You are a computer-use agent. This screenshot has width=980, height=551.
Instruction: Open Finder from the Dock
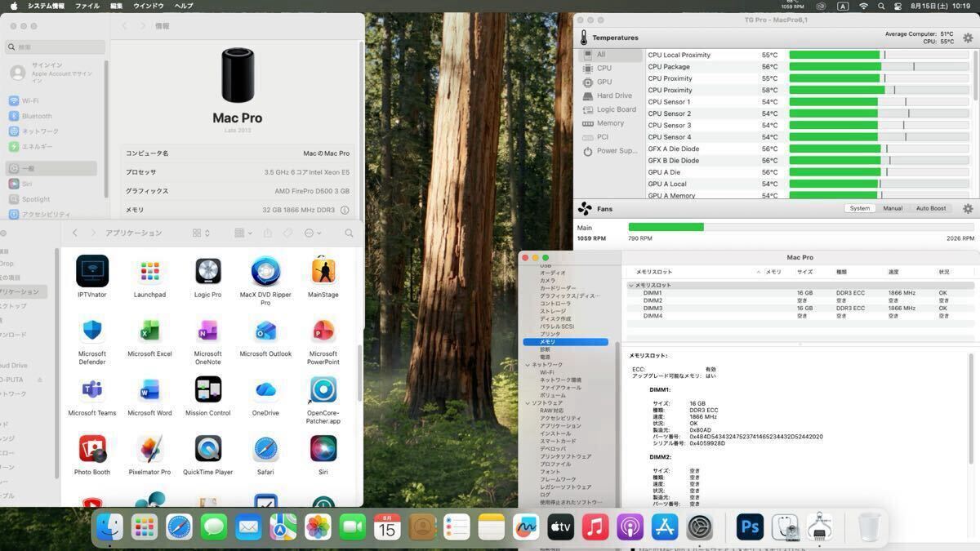(x=109, y=527)
